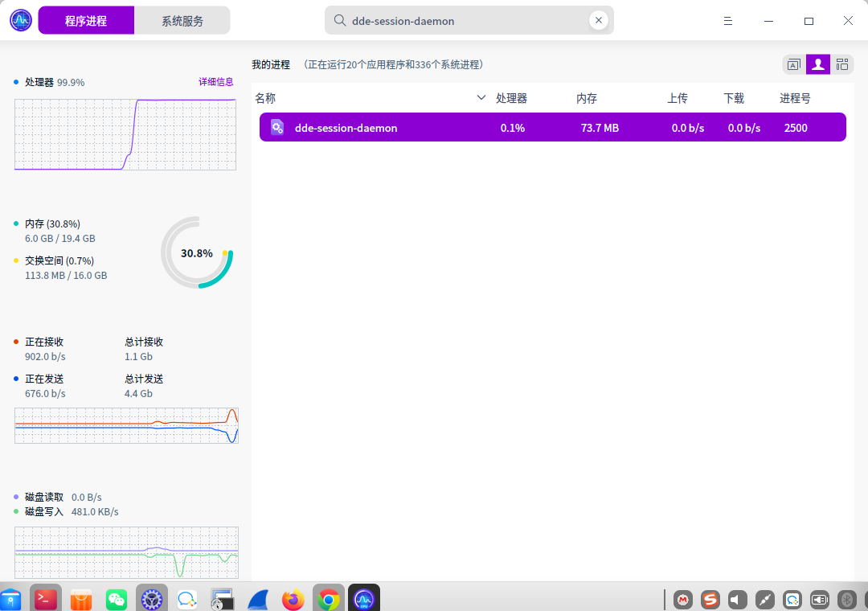
Task: Click the 总计发送 4.4 Gb stat
Action: click(143, 386)
